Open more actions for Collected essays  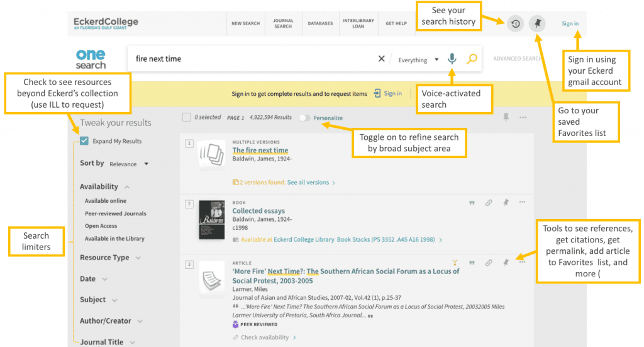pos(522,202)
